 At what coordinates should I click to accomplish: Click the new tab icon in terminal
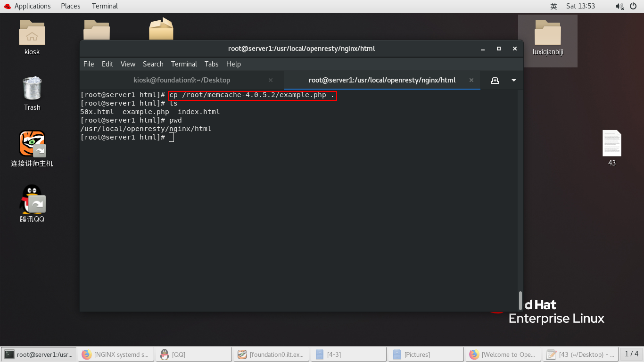[495, 80]
